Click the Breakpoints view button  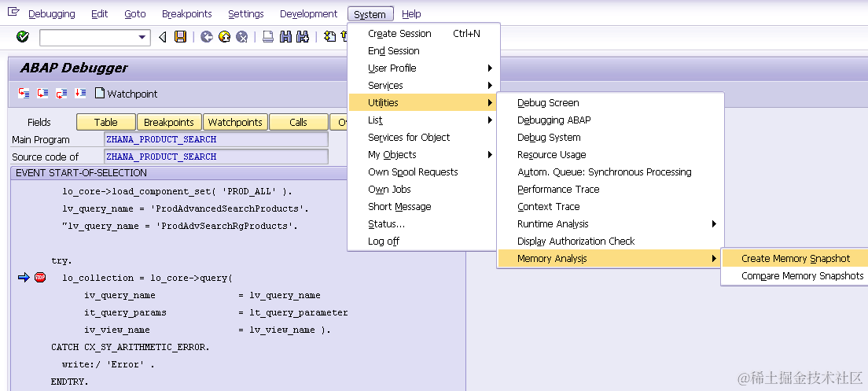tap(169, 123)
